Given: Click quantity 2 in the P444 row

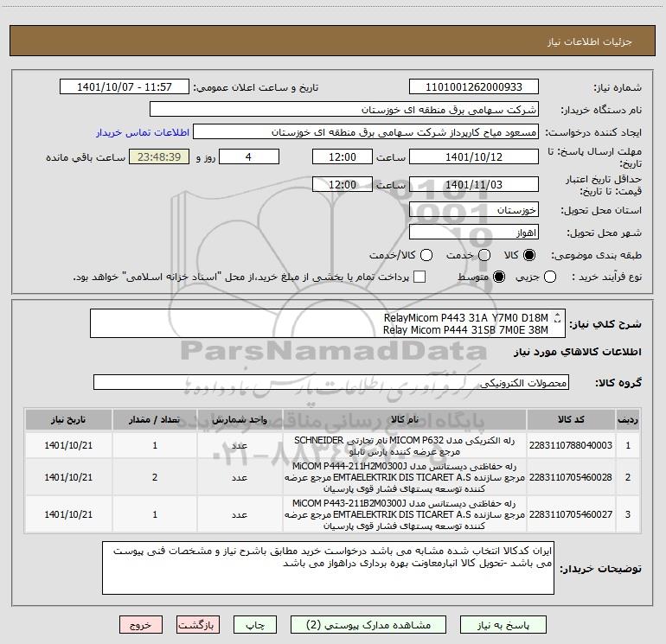Looking at the screenshot, I should [x=155, y=477].
